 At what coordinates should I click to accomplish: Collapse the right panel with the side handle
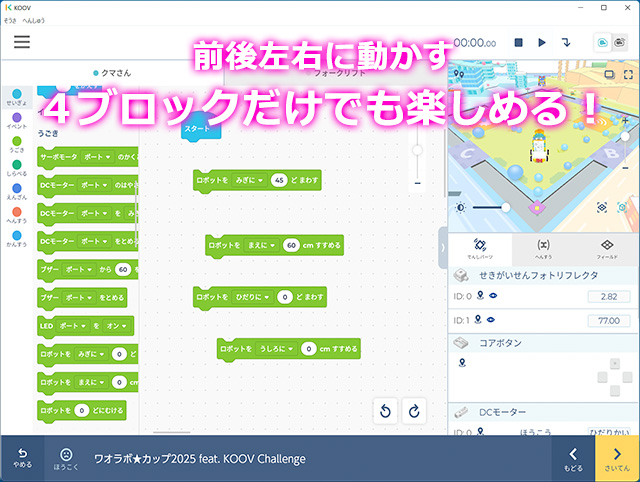pyautogui.click(x=443, y=248)
